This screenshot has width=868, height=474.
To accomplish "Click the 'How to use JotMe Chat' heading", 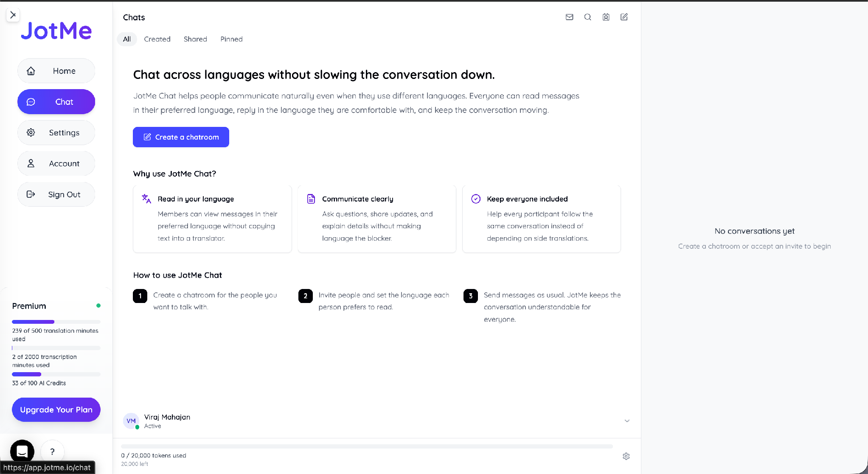I will pos(177,275).
